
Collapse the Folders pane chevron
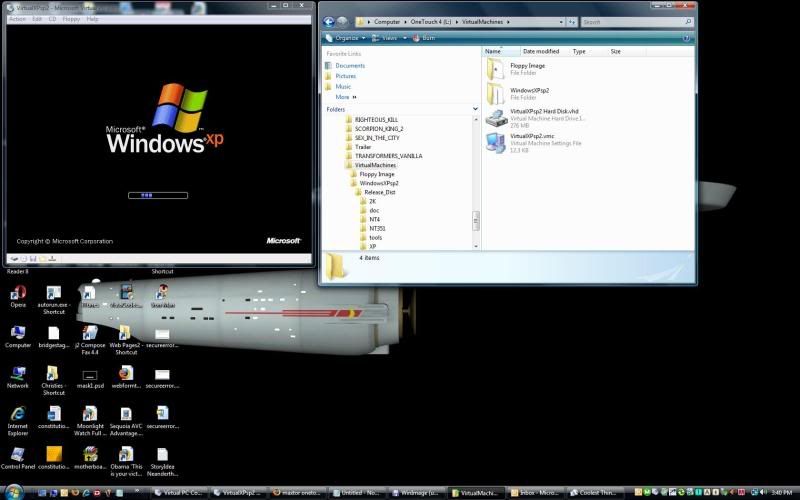click(x=475, y=109)
